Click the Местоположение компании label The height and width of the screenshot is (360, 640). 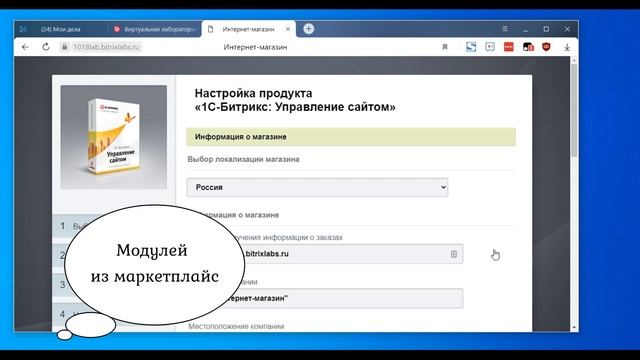[x=236, y=327]
